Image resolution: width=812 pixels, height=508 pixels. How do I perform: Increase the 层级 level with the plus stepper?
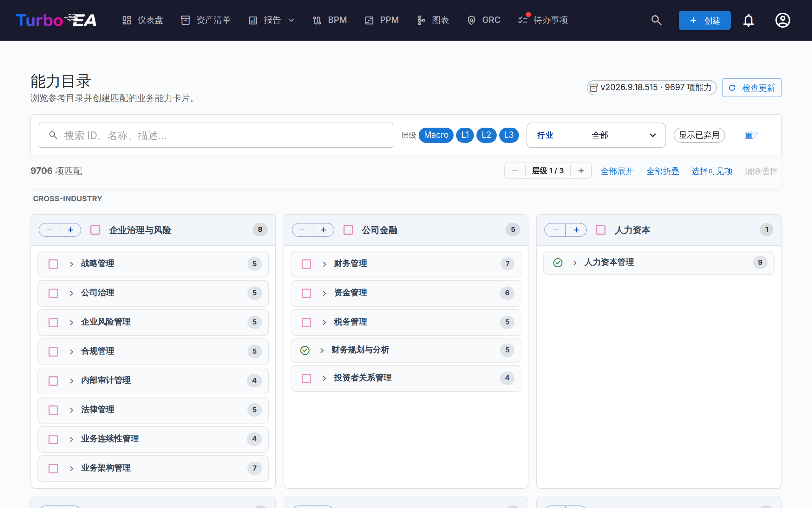[x=581, y=171]
